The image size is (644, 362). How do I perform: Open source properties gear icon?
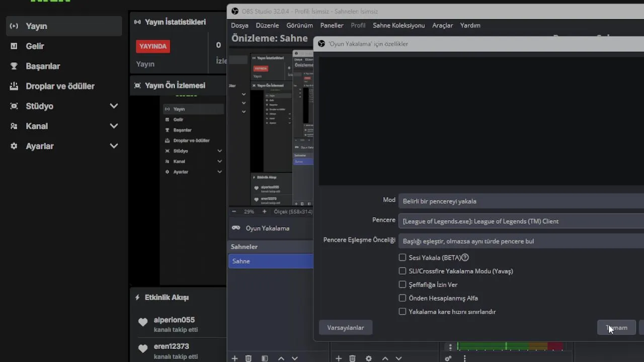click(369, 358)
